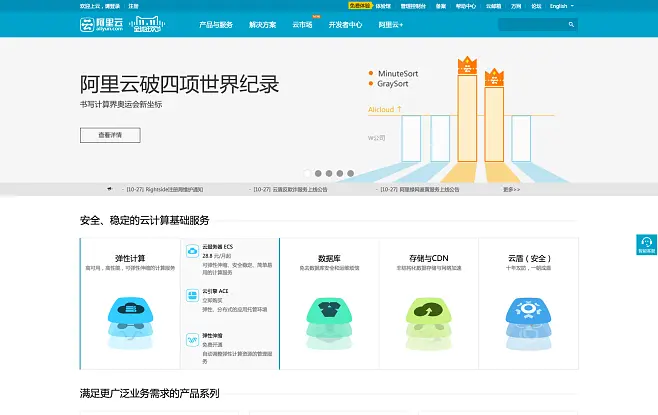Select the 数据库 category card title
This screenshot has width=658, height=415.
click(x=329, y=258)
